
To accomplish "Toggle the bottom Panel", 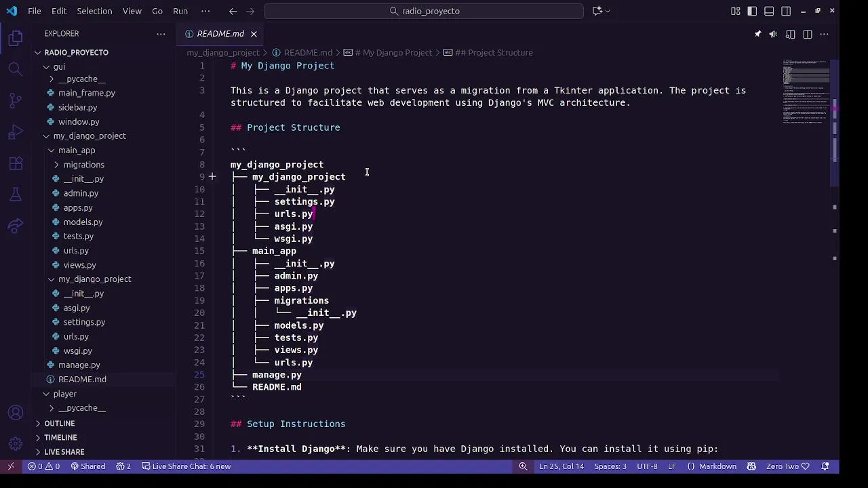I will click(769, 11).
